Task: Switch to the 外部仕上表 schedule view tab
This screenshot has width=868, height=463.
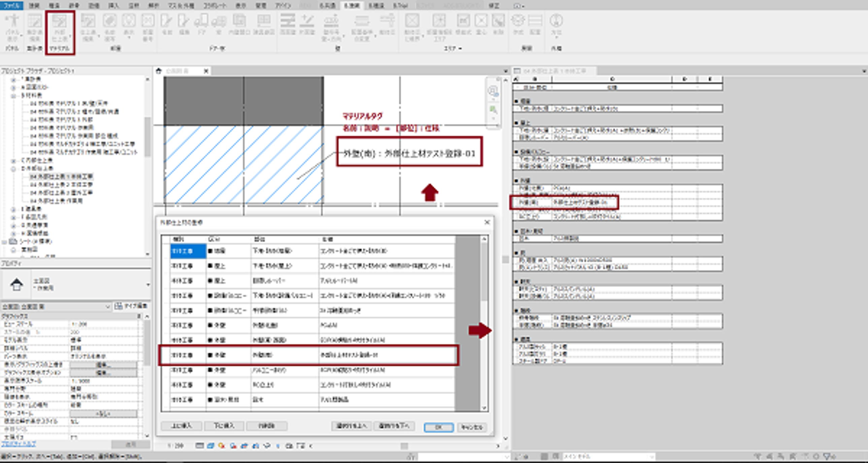Action: click(x=555, y=71)
